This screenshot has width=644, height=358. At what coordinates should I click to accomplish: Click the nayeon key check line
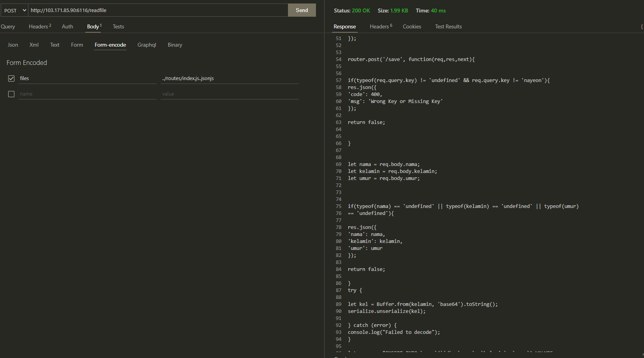[449, 80]
